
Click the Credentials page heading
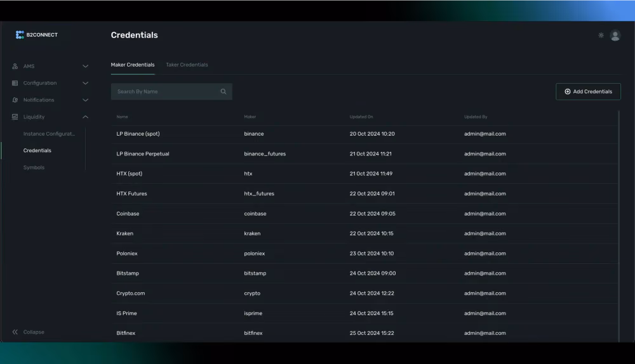pos(135,35)
